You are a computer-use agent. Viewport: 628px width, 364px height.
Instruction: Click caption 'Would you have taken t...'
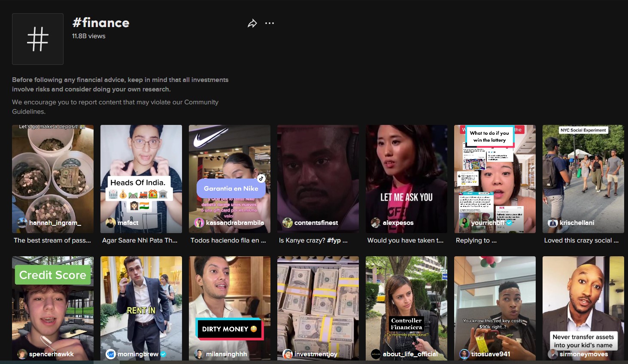(405, 240)
